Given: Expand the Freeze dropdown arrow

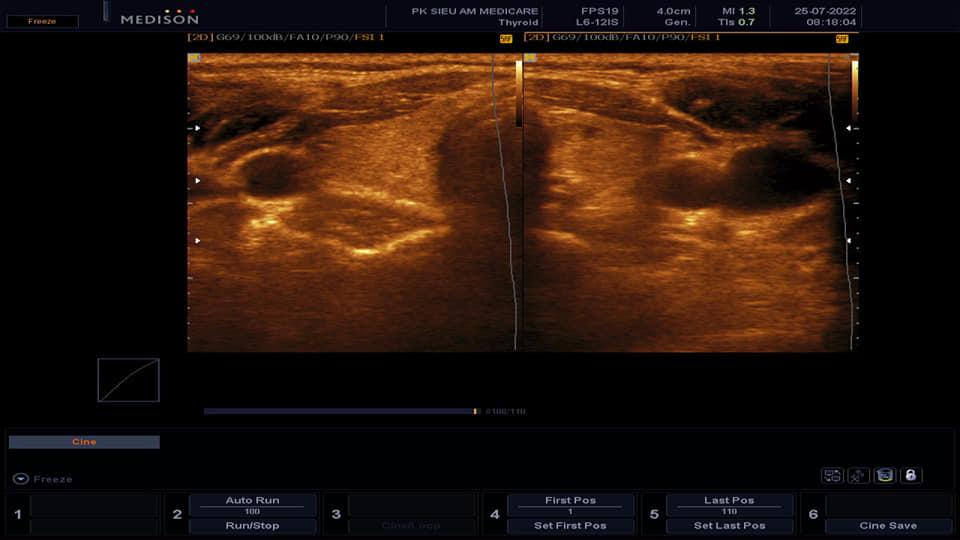Looking at the screenshot, I should click(21, 479).
